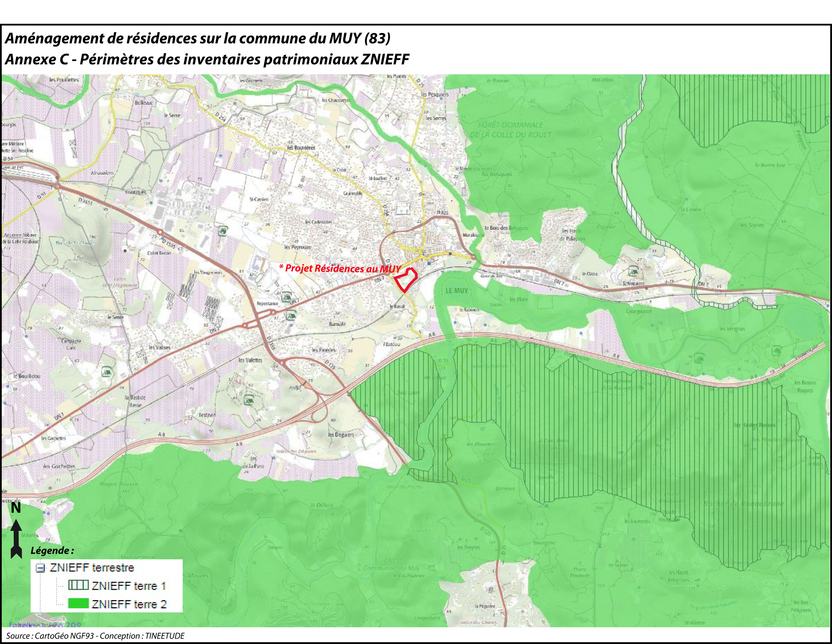Click the "les Peyrouas" place label
Image resolution: width=832 pixels, height=644 pixels.
coord(297,247)
